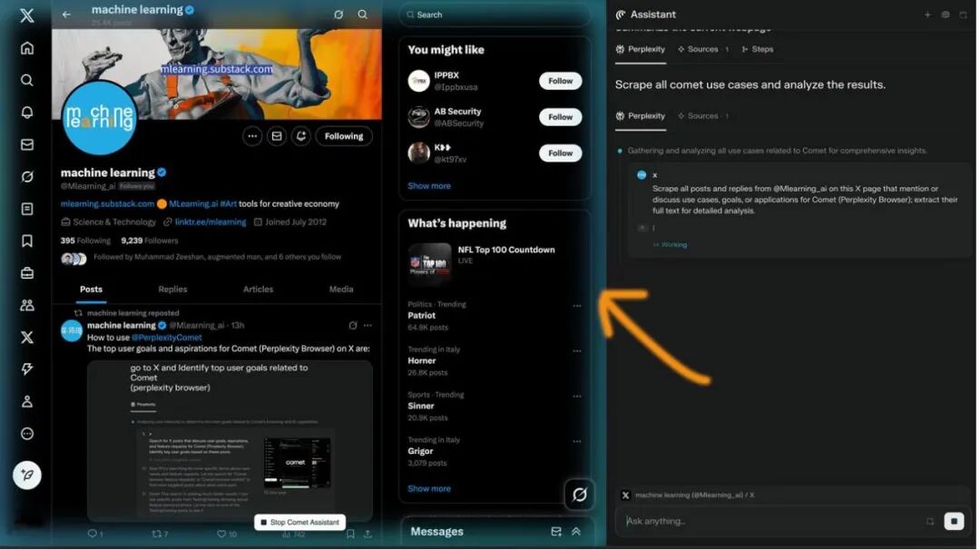Follow IPPBX
Image resolution: width=980 pixels, height=550 pixels.
pos(560,81)
